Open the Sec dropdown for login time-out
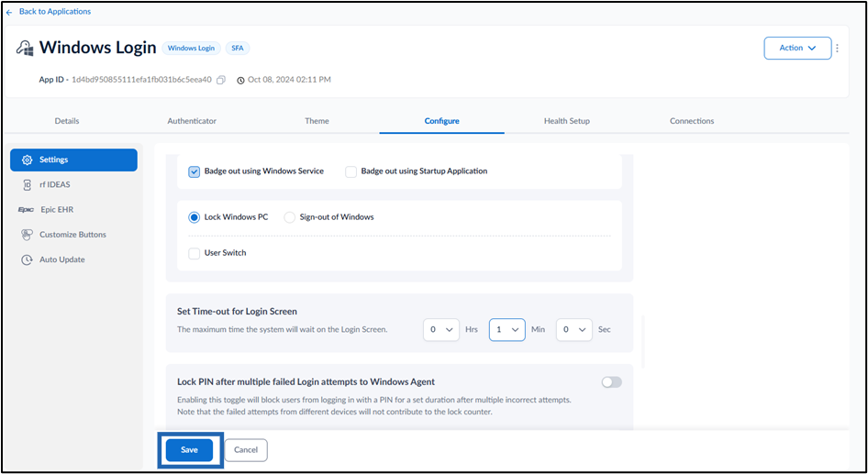 (574, 330)
